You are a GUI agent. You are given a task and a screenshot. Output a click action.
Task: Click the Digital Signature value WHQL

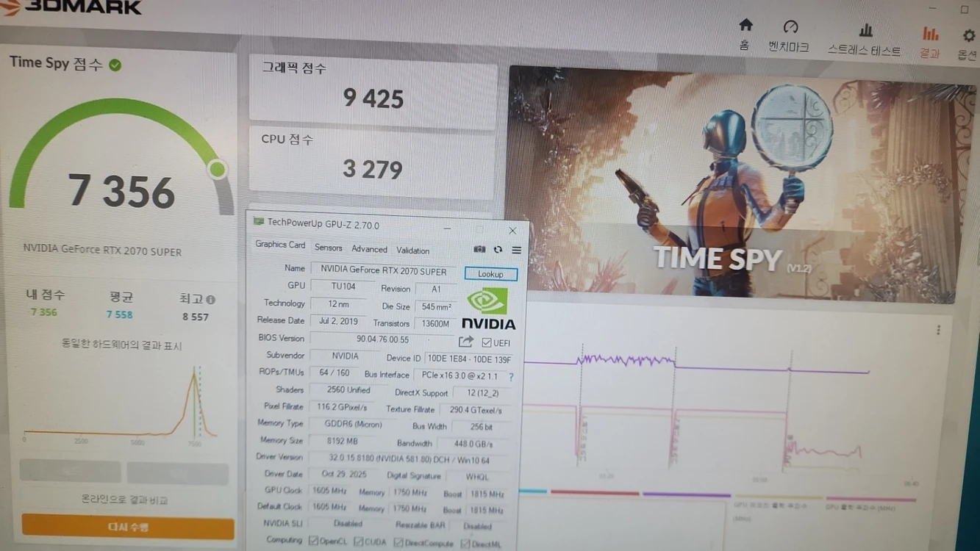tap(476, 478)
